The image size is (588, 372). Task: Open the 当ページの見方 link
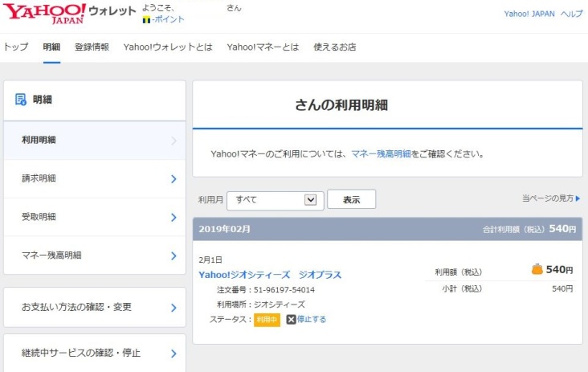click(x=548, y=198)
